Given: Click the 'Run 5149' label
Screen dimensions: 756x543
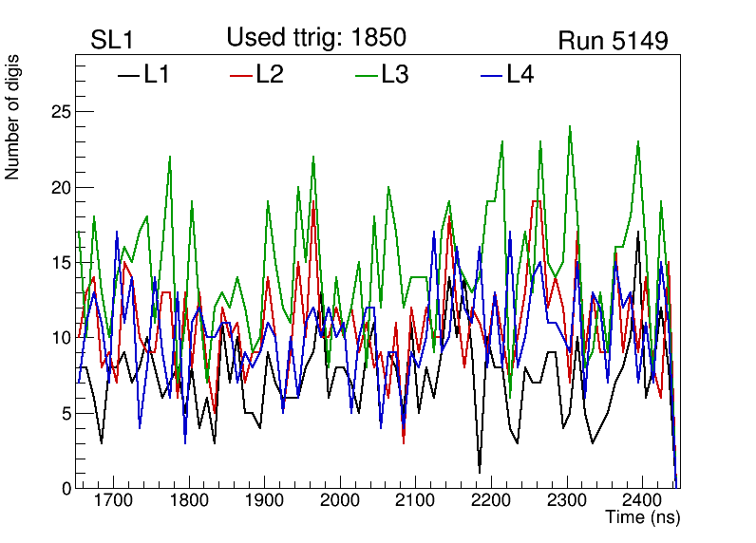Looking at the screenshot, I should [613, 41].
